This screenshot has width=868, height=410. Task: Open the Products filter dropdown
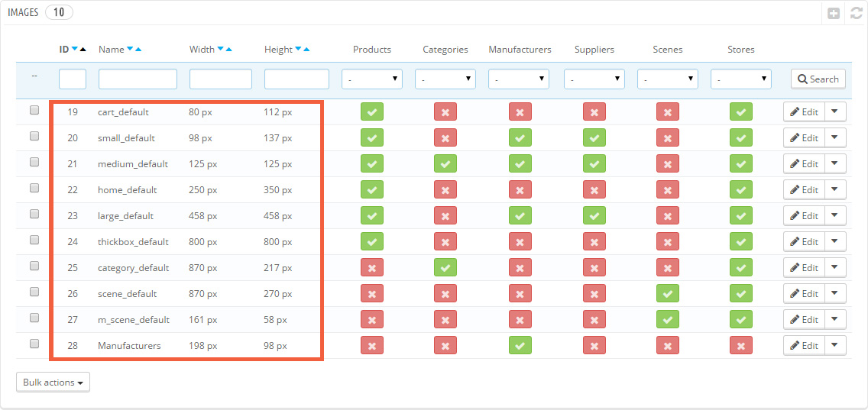coord(372,79)
